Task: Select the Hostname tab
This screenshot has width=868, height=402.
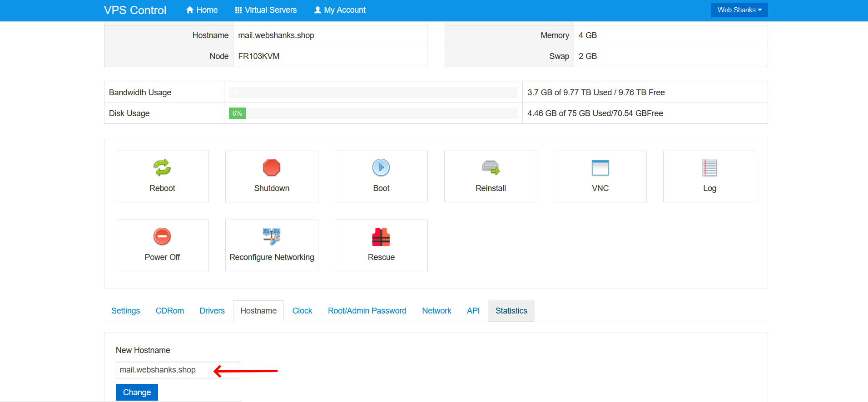Action: (258, 311)
